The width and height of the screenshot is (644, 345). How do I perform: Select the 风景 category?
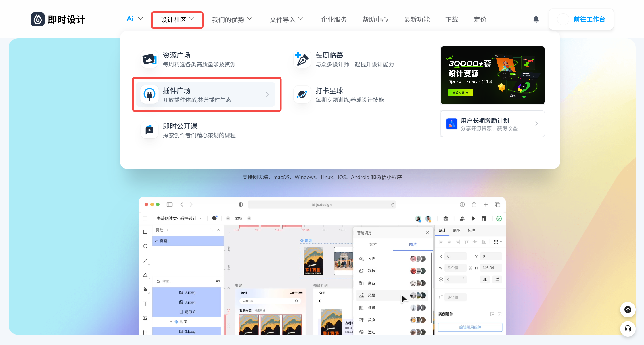coord(392,296)
